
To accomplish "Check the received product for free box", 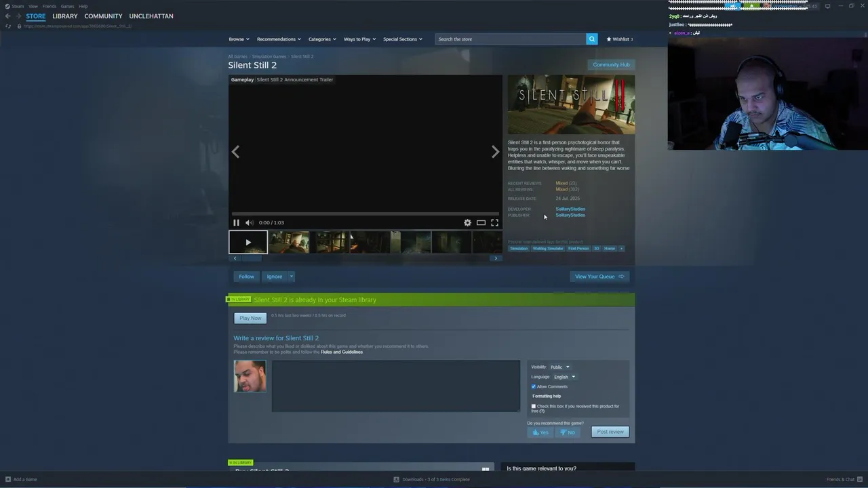I will pyautogui.click(x=534, y=406).
